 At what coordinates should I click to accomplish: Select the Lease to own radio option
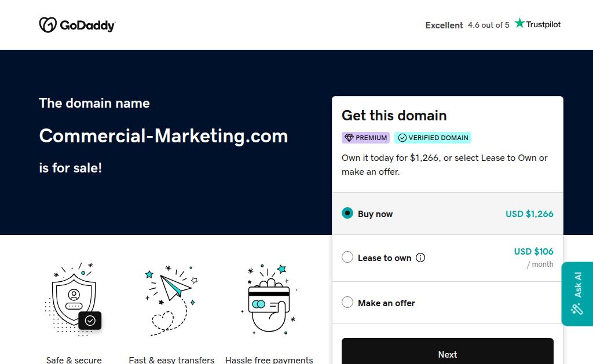347,258
